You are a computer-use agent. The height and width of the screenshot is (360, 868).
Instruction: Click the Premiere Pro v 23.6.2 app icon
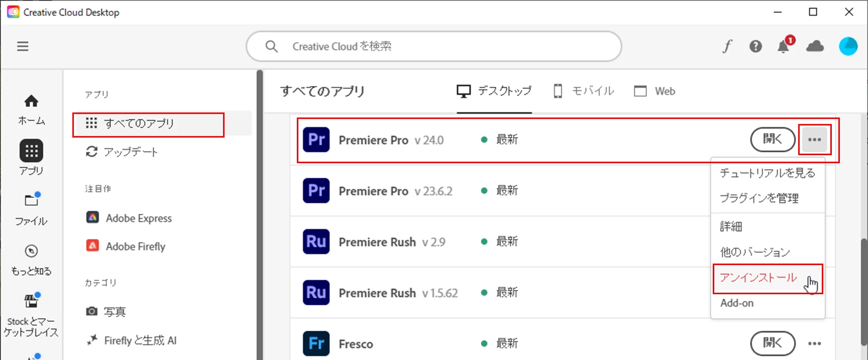click(x=316, y=190)
